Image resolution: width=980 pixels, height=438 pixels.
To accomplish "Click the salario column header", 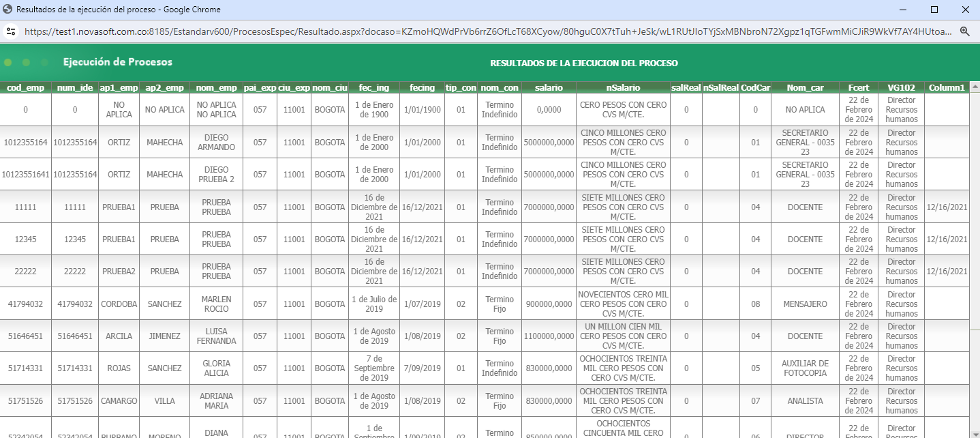I will tap(549, 88).
